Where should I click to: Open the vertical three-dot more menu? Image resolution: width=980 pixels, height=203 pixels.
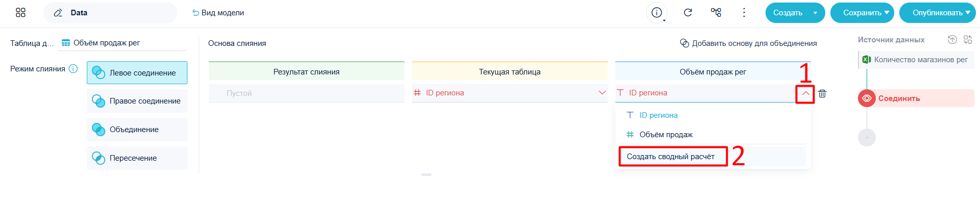pos(744,13)
